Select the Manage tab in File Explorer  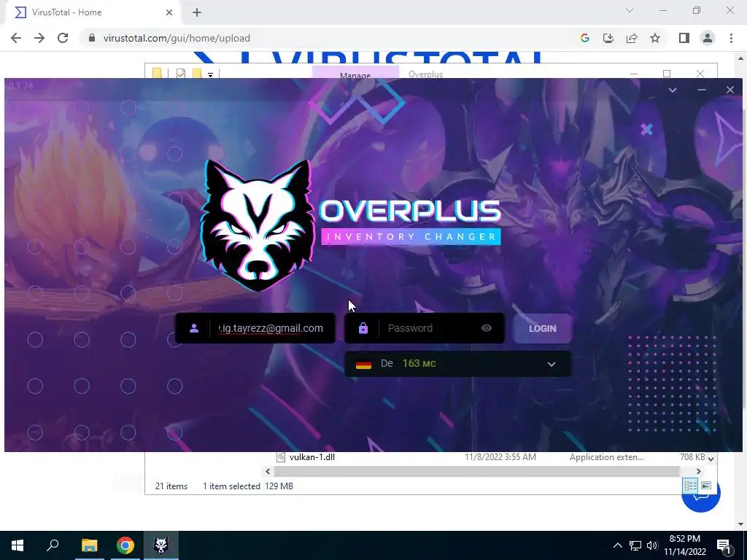[355, 74]
